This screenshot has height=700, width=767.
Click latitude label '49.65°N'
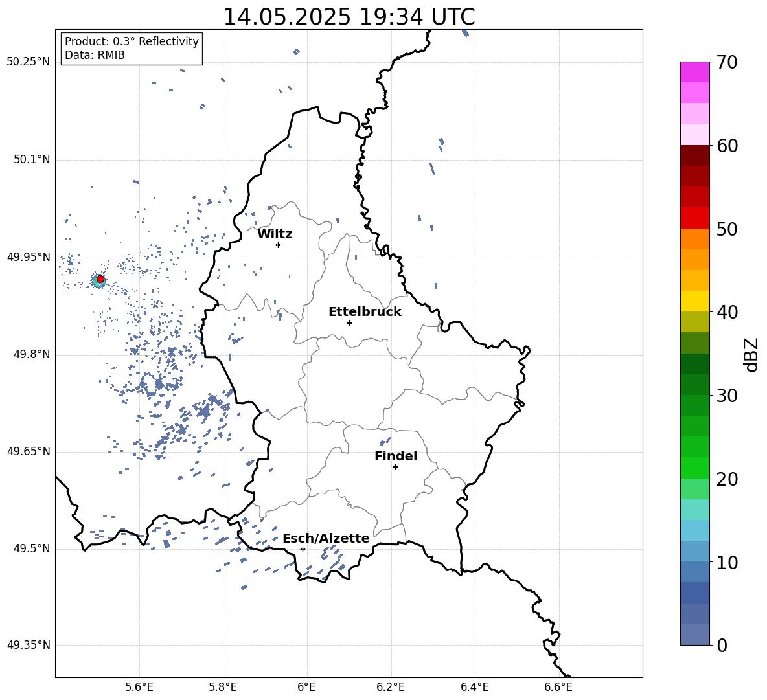tap(29, 451)
